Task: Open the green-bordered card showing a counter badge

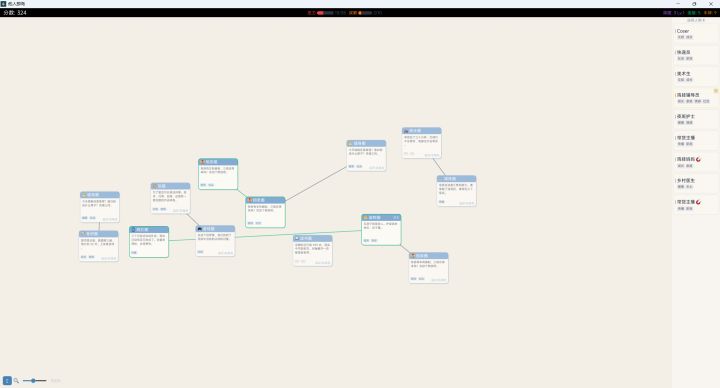Action: click(x=381, y=230)
